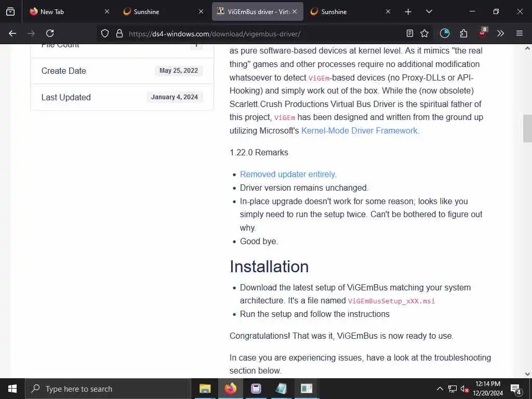The width and height of the screenshot is (532, 399).
Task: Expand the list all tabs dropdown
Action: [x=429, y=11]
